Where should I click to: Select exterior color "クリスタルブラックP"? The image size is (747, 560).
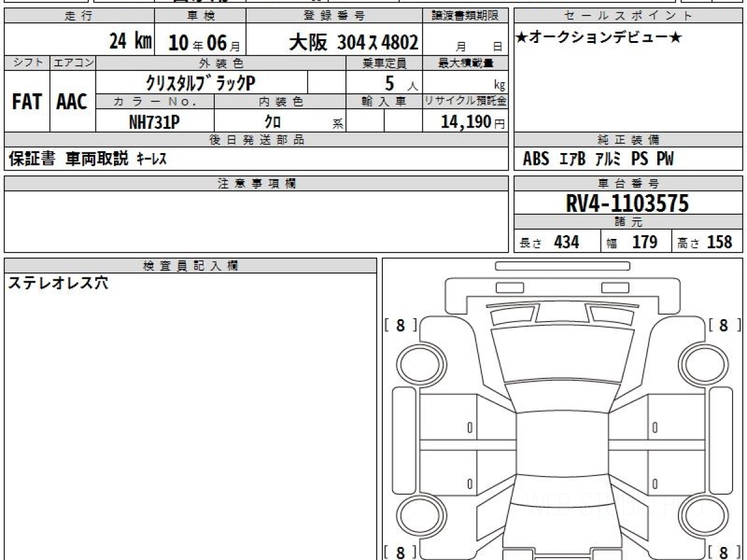(200, 82)
